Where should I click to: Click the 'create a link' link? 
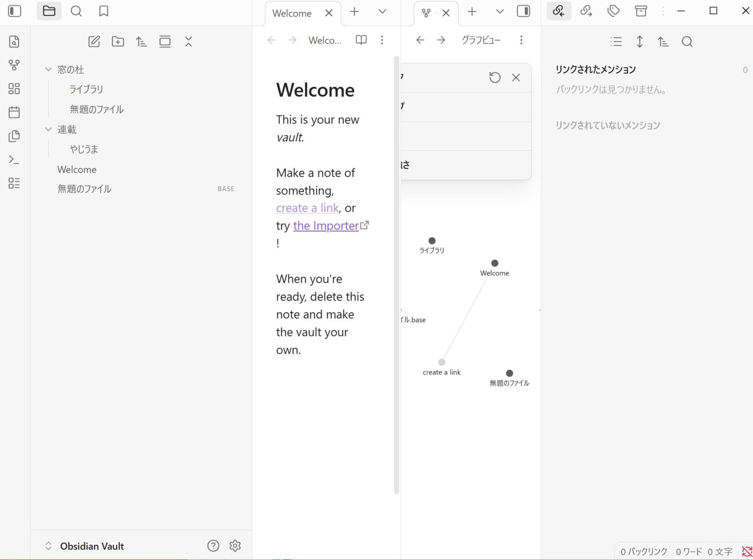click(x=307, y=208)
